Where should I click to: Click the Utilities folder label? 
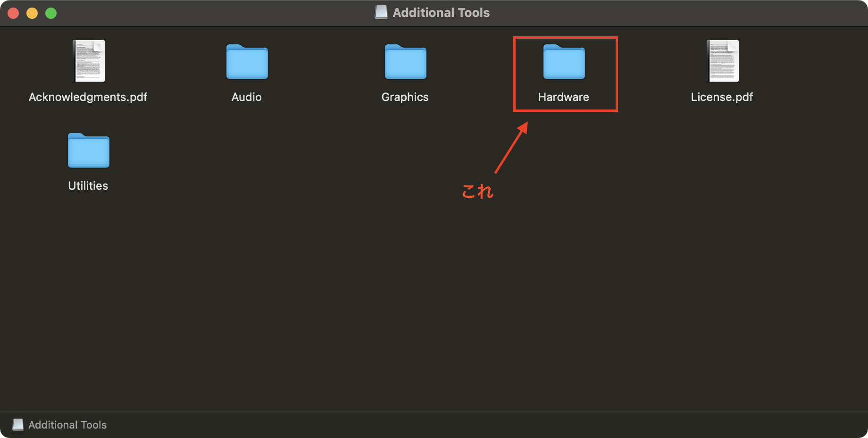click(88, 186)
